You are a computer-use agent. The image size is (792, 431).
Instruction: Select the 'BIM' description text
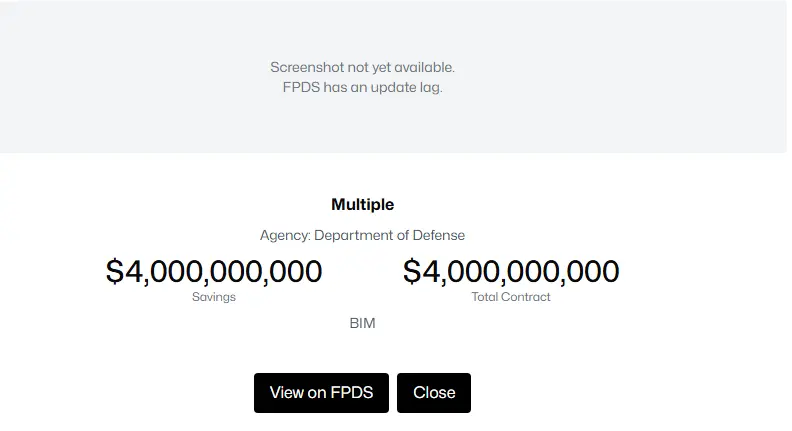[x=362, y=323]
